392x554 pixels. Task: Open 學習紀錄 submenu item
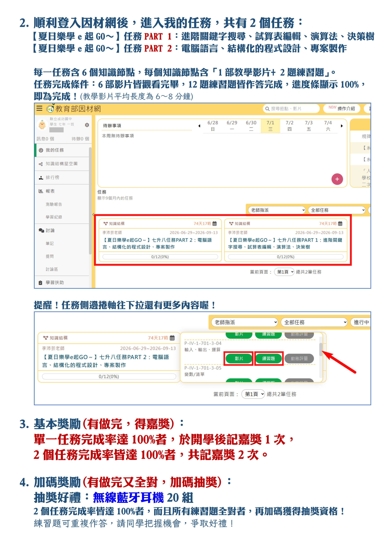click(54, 217)
